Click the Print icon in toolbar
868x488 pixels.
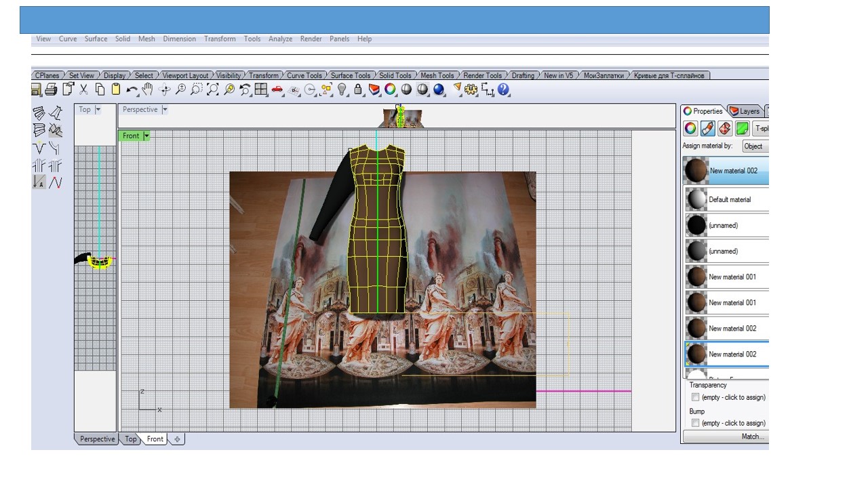52,89
